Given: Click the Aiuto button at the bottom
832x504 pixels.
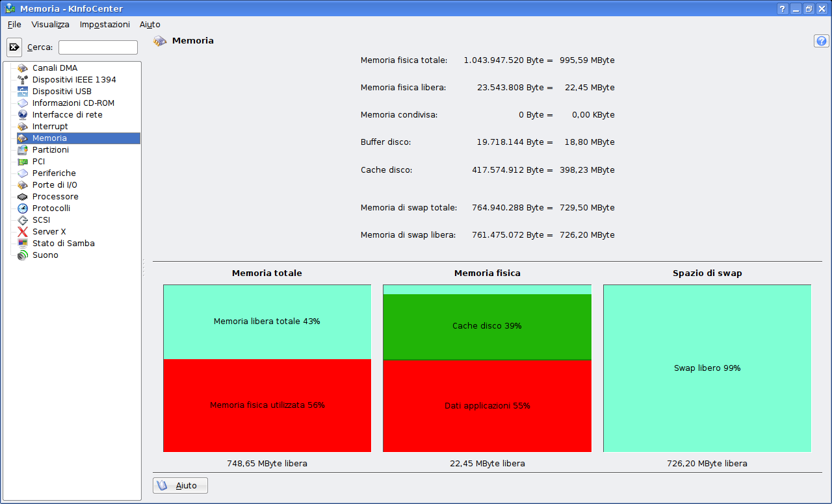Looking at the screenshot, I should pos(180,486).
